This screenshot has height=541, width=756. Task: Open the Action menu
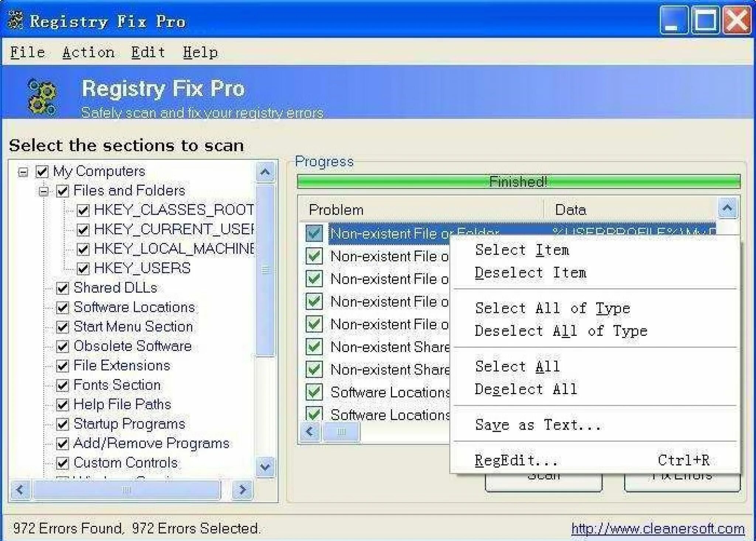[88, 52]
